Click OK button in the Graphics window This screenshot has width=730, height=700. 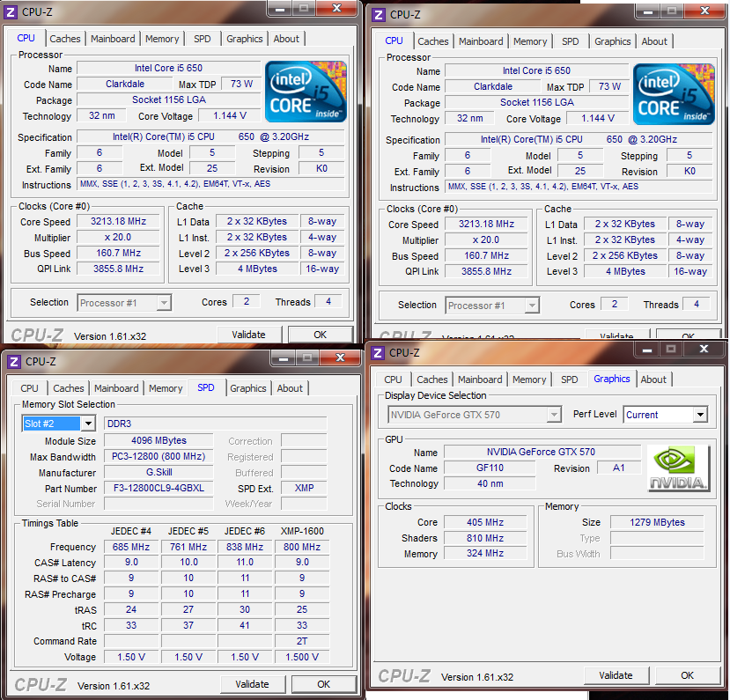[687, 675]
